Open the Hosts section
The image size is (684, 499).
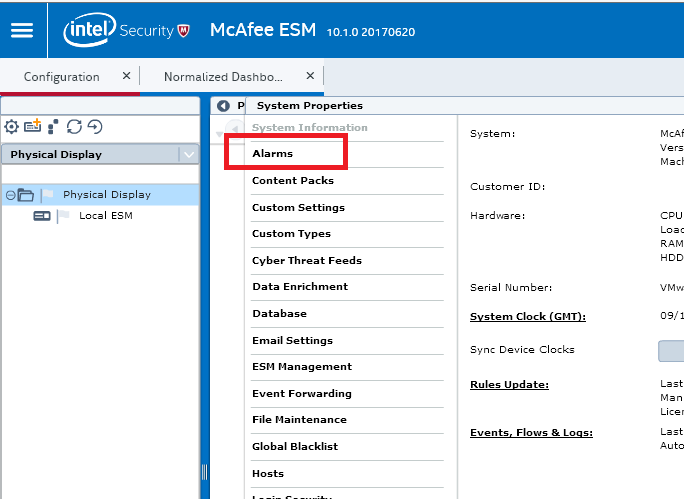click(268, 474)
